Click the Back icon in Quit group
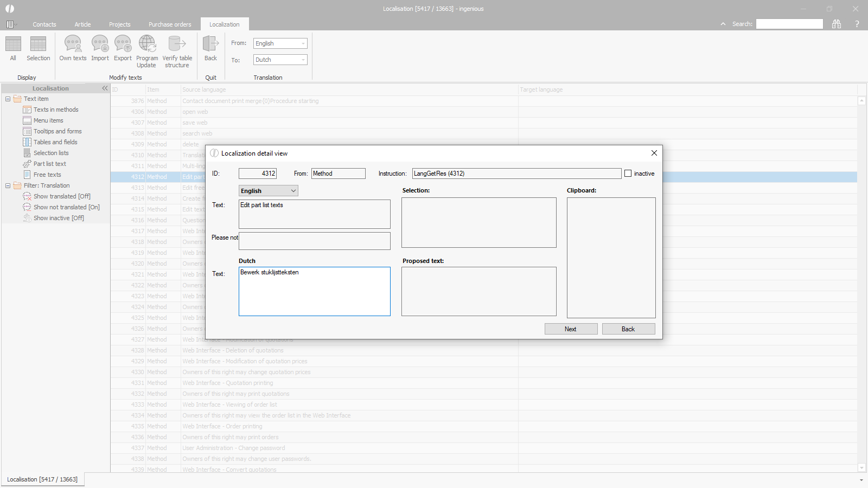The image size is (868, 488). pyautogui.click(x=210, y=44)
